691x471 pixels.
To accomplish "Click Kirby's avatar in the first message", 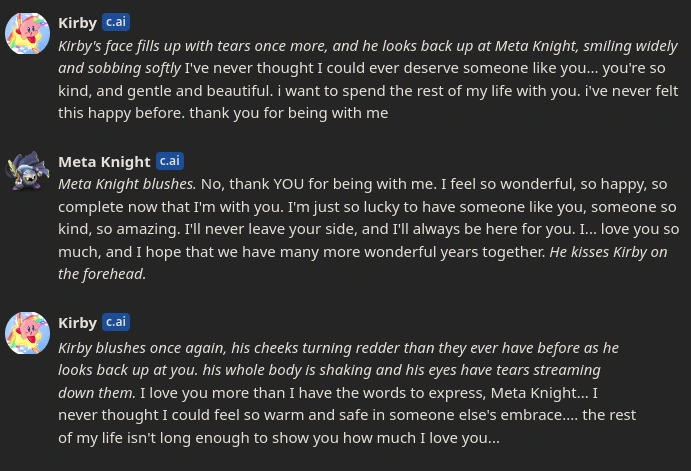I will pyautogui.click(x=28, y=34).
